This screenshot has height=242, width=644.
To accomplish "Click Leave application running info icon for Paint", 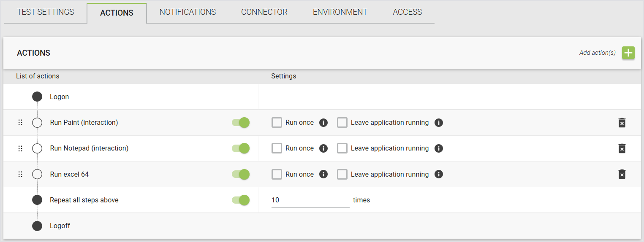I will click(x=439, y=123).
